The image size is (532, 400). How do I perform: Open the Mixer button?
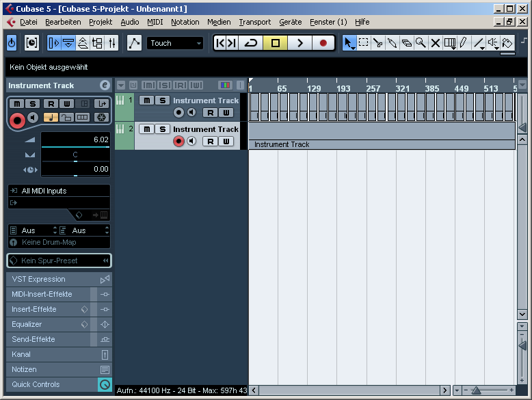[x=112, y=43]
